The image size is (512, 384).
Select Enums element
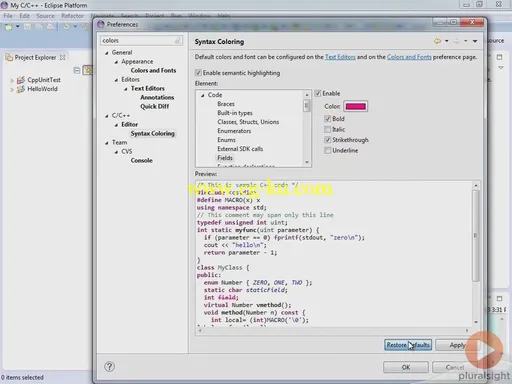click(226, 140)
